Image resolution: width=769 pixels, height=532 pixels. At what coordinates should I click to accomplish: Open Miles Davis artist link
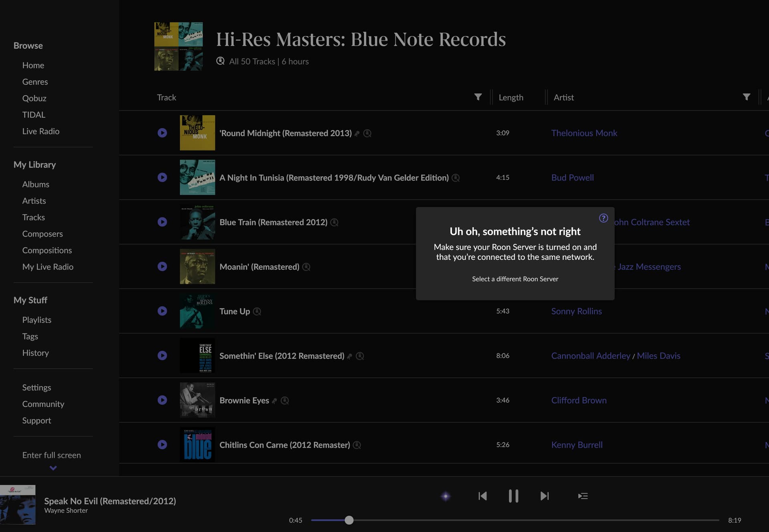pos(658,355)
